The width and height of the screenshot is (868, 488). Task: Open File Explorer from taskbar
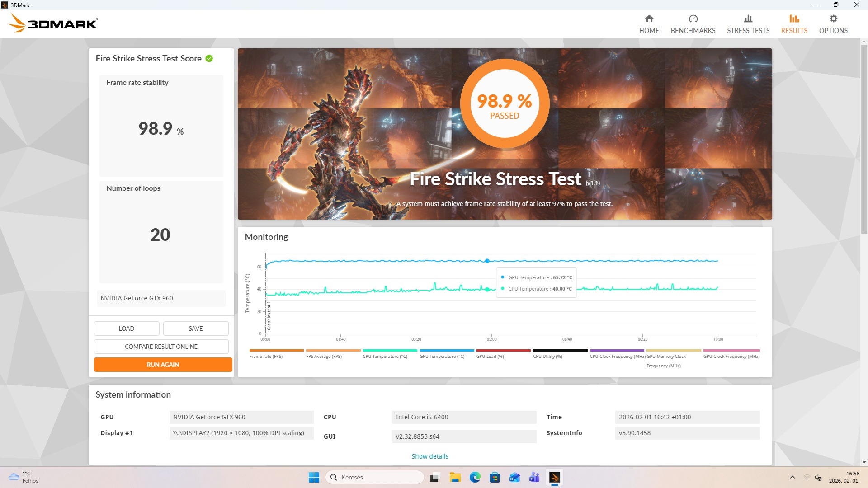coord(455,477)
